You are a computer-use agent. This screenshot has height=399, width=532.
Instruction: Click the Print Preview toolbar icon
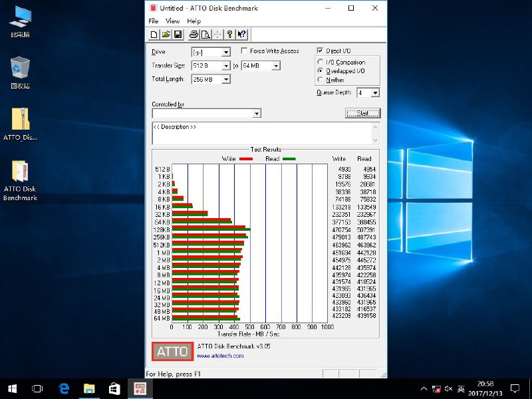pyautogui.click(x=205, y=35)
